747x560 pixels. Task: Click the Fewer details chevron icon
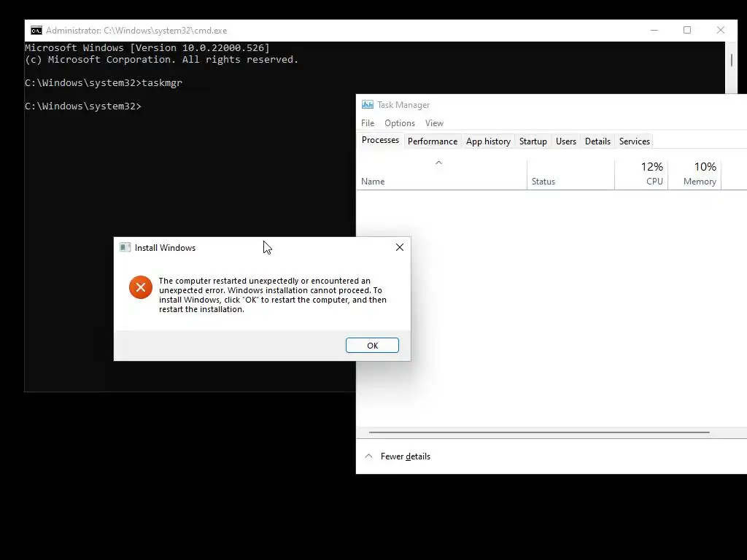click(368, 456)
